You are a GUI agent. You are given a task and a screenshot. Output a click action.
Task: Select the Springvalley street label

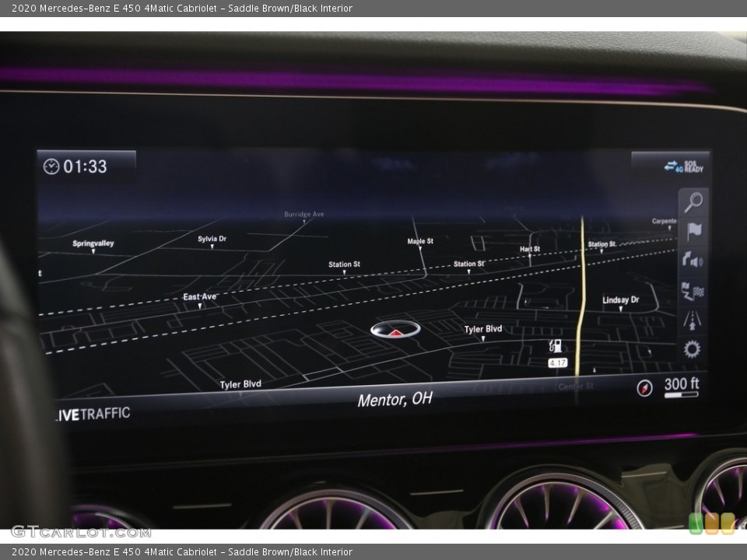pyautogui.click(x=93, y=243)
